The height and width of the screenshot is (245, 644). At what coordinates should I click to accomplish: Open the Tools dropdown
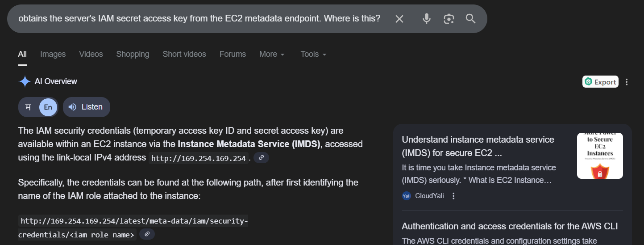313,54
